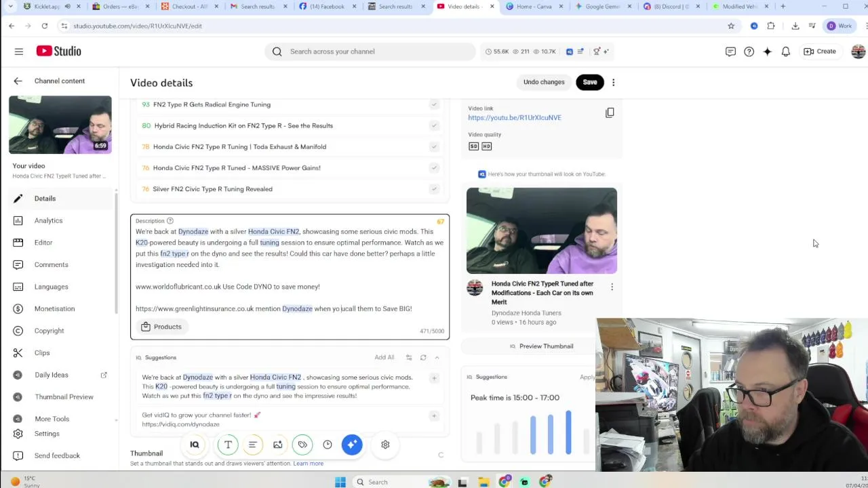Click the vidIQ IQ toolbar button

pos(195,445)
